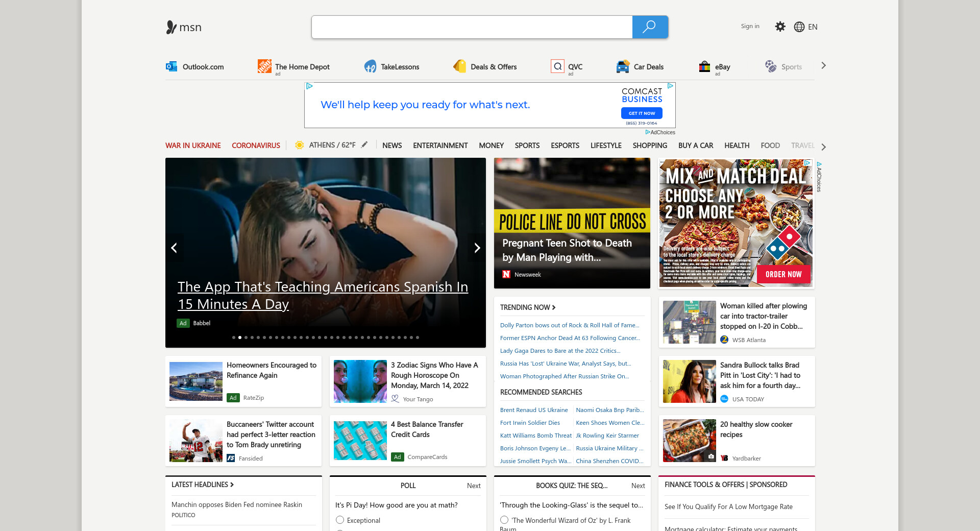Select 'The Wonderful Wizard of Oz' quiz answer
Viewport: 980px width, 531px height.
[x=504, y=520]
